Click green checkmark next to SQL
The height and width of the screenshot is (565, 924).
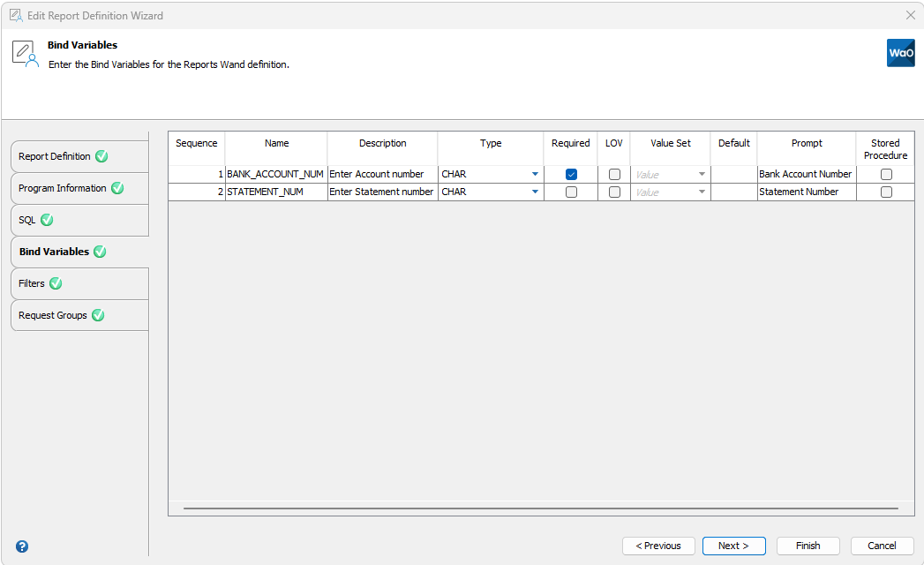47,220
